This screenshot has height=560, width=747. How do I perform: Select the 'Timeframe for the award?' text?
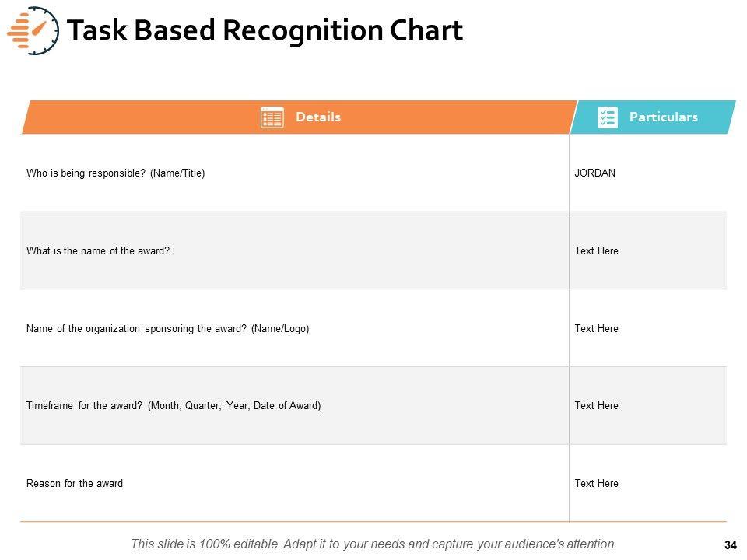pyautogui.click(x=174, y=406)
